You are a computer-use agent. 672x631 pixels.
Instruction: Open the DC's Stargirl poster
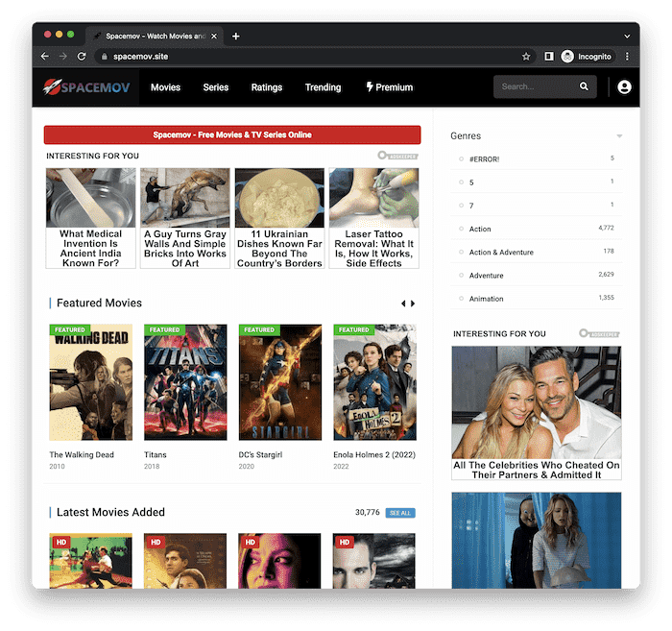coord(280,382)
